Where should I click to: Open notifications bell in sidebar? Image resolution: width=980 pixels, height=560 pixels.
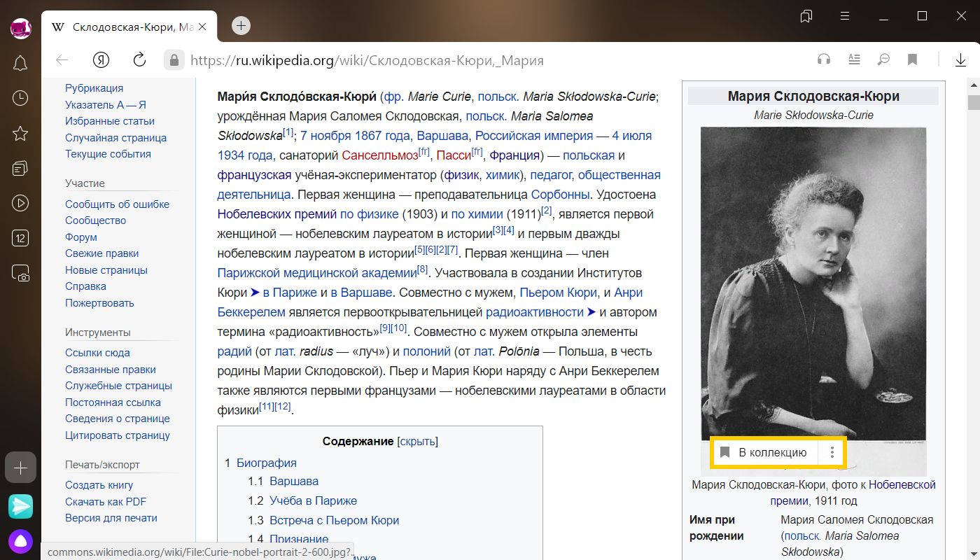(20, 64)
